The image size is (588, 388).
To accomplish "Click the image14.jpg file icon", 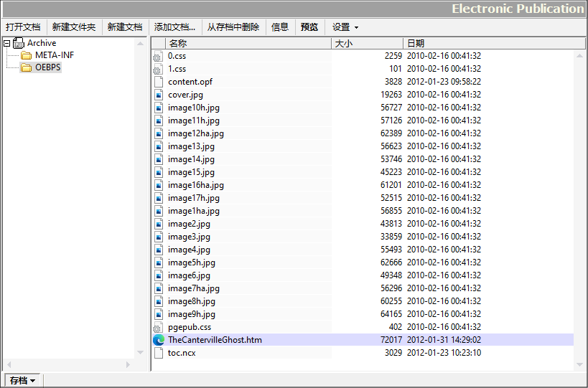I will [158, 159].
